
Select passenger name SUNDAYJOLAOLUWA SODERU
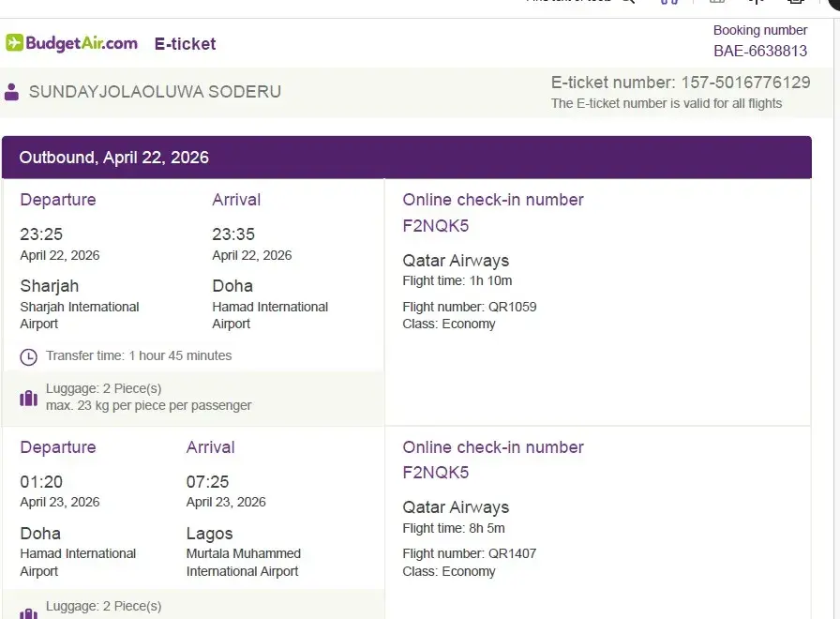[x=155, y=92]
